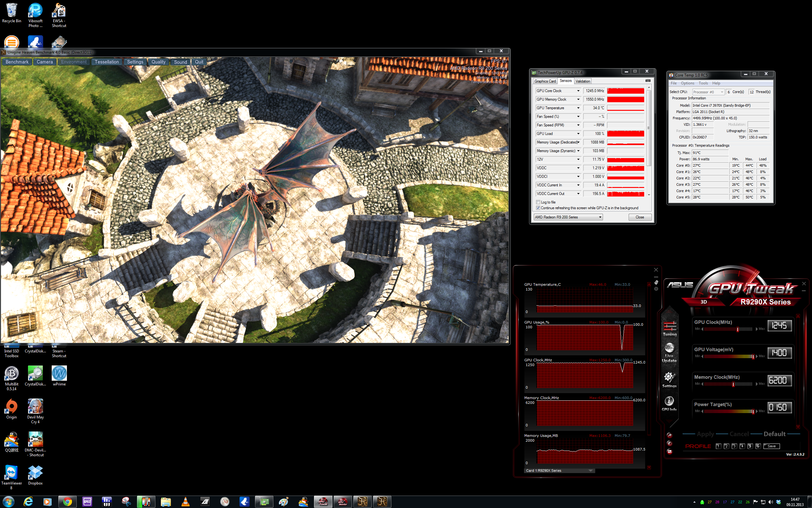Click the GPU Tweak taskbar button
The image size is (812, 508).
click(323, 502)
